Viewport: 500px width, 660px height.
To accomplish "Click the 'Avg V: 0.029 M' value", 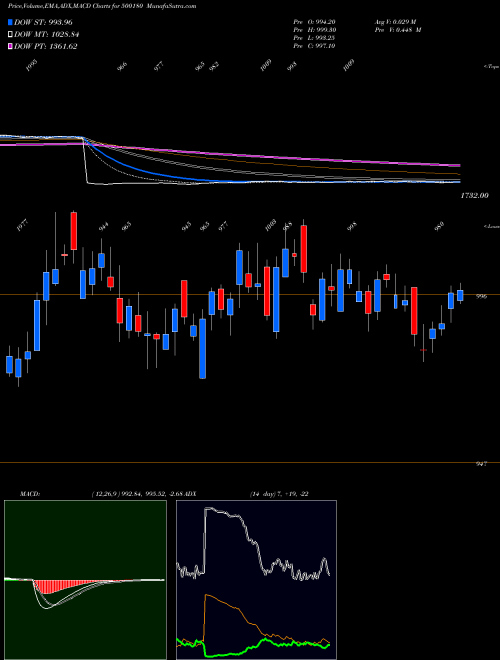I will [395, 22].
